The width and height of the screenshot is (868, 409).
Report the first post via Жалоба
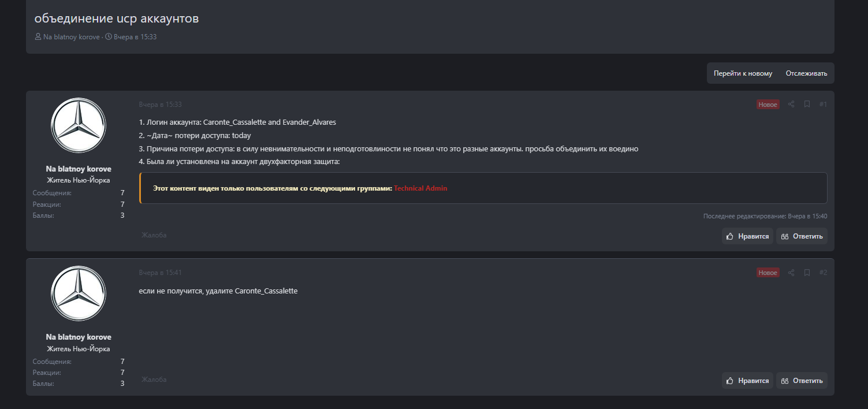coord(154,235)
